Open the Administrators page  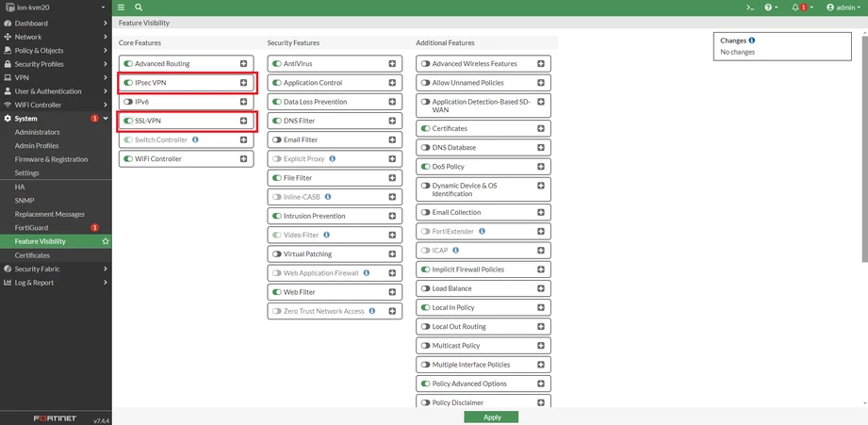pos(37,132)
